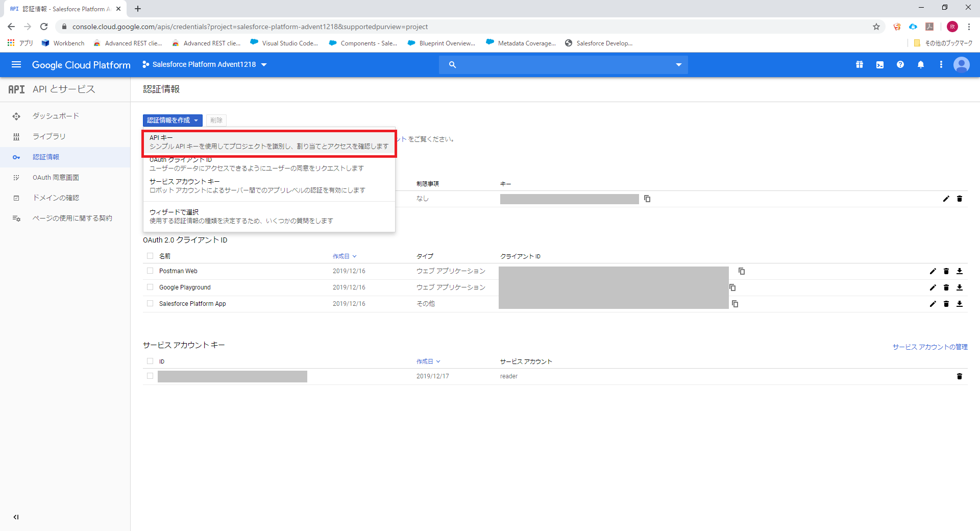Open ライブラリ in the sidebar
The height and width of the screenshot is (531, 980).
click(65, 136)
